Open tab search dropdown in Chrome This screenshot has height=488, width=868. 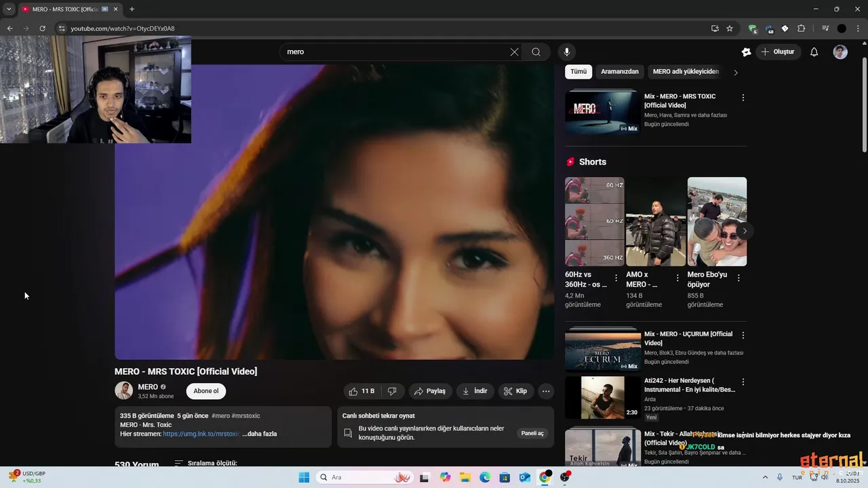pos(9,9)
